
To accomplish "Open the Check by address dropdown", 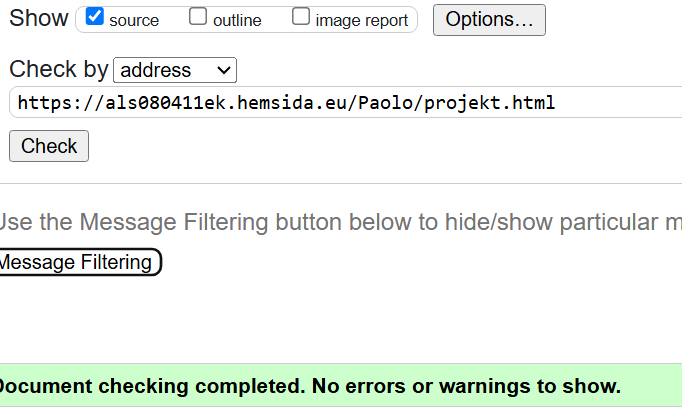I will click(x=175, y=70).
